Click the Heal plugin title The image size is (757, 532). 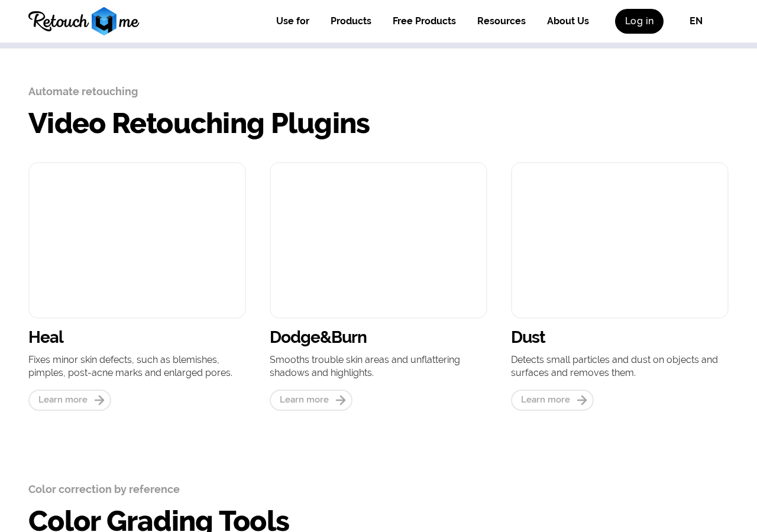(46, 337)
